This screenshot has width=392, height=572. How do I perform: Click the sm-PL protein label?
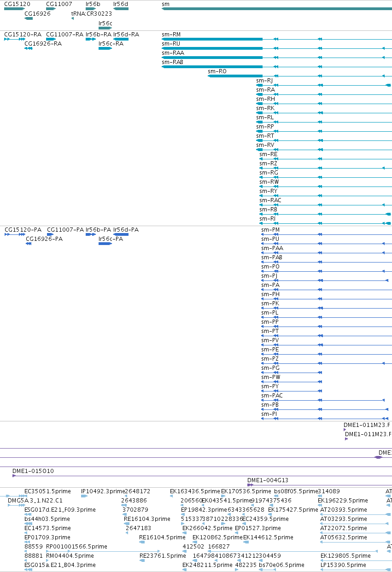[x=270, y=313]
